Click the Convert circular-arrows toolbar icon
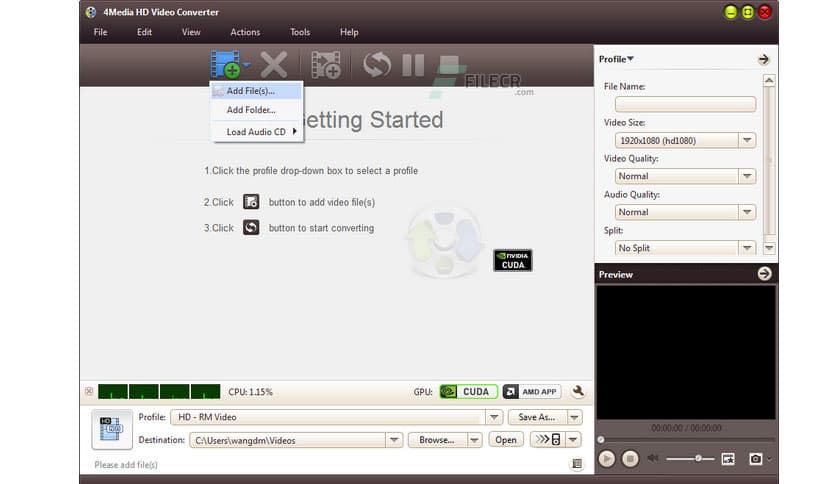The height and width of the screenshot is (484, 836). [376, 64]
